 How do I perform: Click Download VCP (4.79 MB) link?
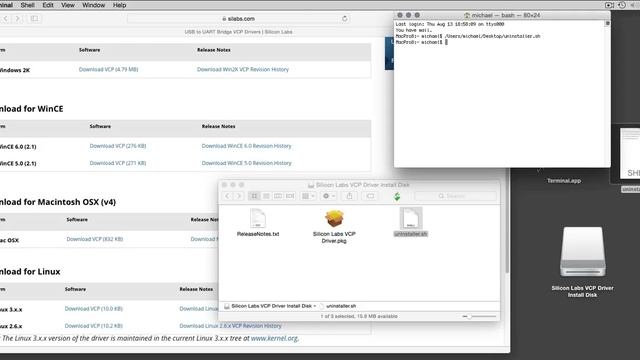109,70
